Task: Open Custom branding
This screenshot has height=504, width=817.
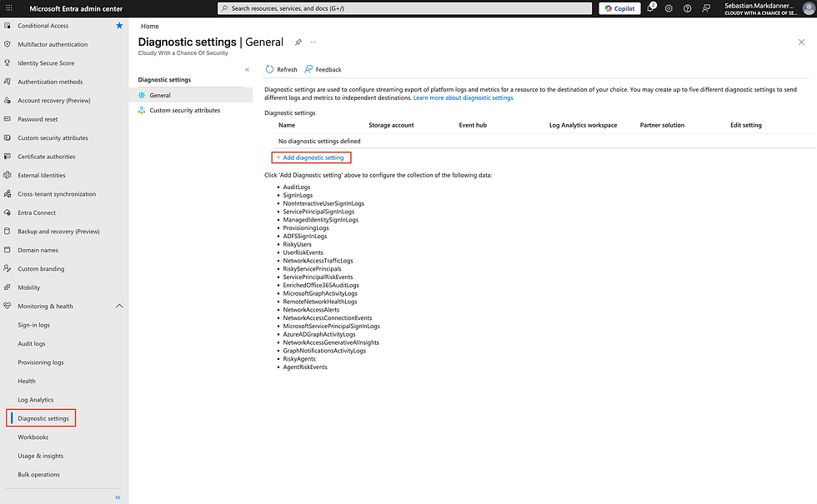Action: (41, 269)
